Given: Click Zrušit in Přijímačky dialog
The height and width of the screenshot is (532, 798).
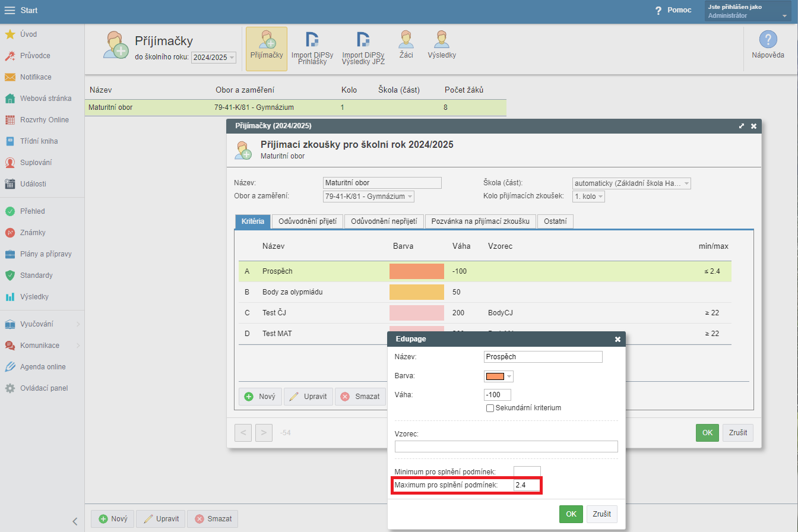Looking at the screenshot, I should tap(738, 433).
